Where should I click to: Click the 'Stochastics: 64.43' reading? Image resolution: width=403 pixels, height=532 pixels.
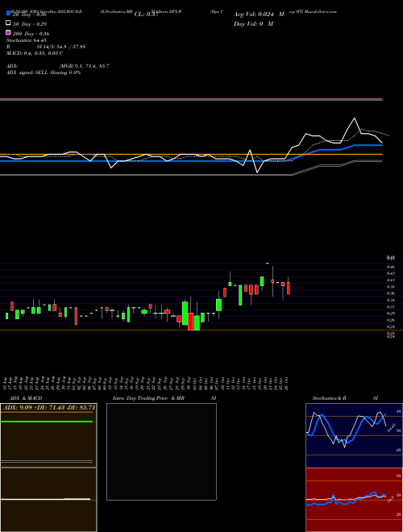pyautogui.click(x=26, y=40)
